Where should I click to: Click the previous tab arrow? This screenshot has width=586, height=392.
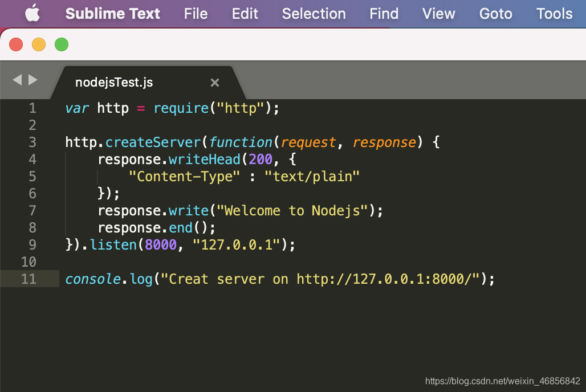click(x=17, y=80)
